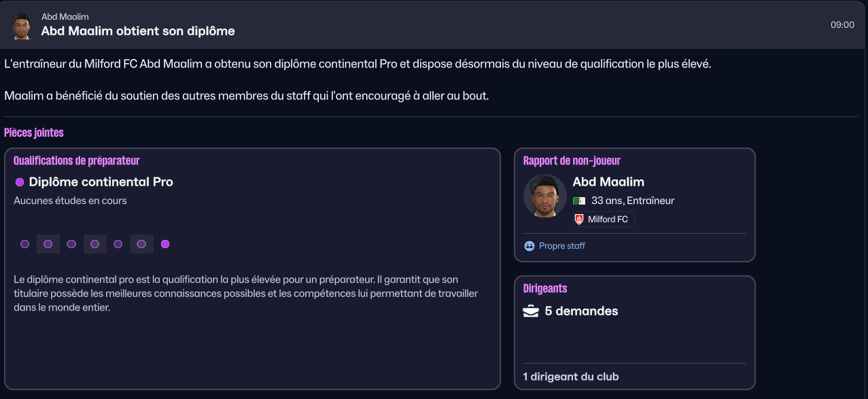
Task: Select the highlighted final qualification dot
Action: [165, 244]
